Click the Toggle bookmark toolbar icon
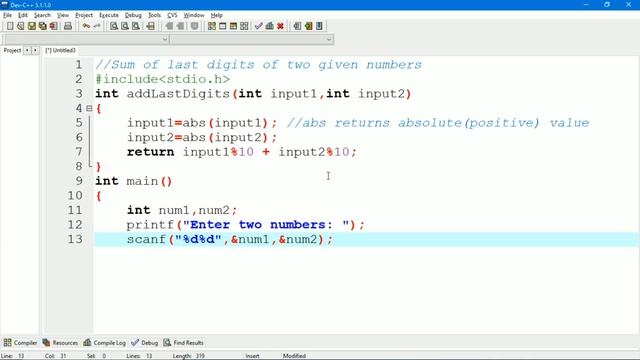Viewport: 640px width, 360px height. coord(308,26)
